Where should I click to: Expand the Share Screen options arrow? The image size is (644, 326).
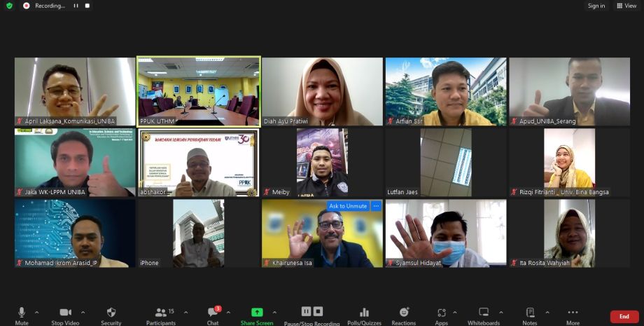(x=274, y=313)
